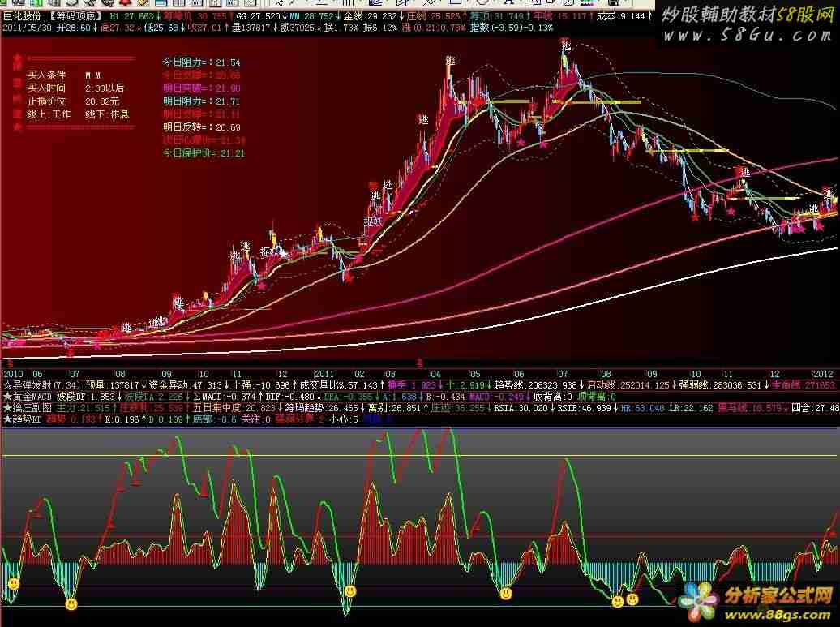
Task: Select 明日突破=:21.90 line
Action: [x=201, y=88]
